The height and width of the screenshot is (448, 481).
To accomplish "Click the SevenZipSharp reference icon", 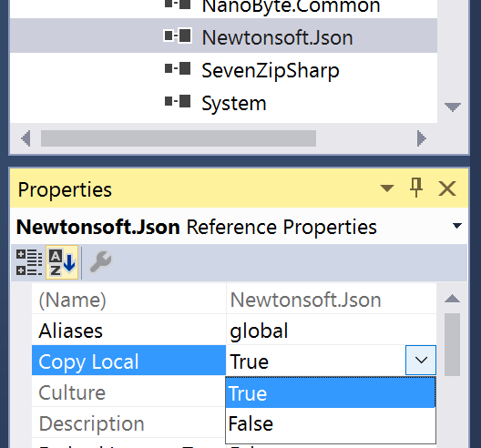I will point(178,68).
